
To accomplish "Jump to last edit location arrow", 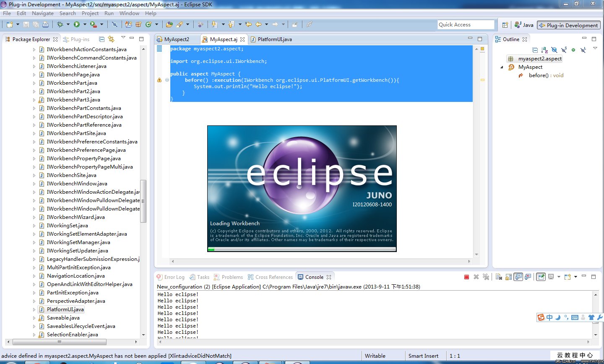I will [x=248, y=24].
